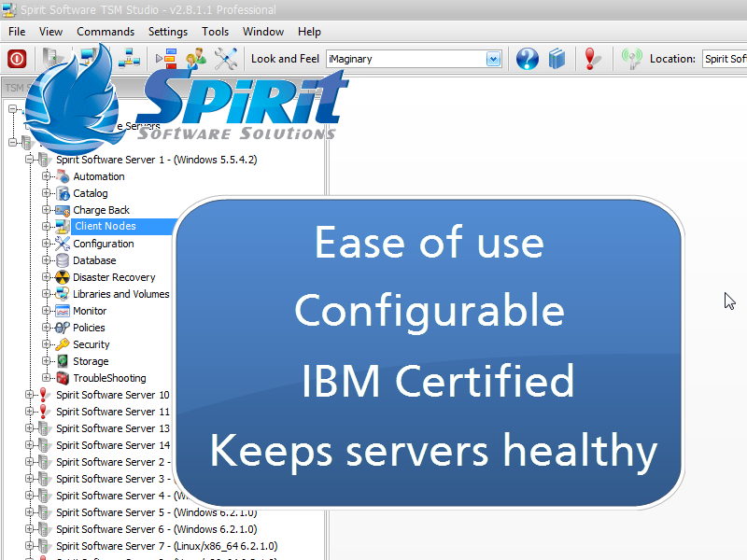Expand the Disaster Recovery node

46,276
